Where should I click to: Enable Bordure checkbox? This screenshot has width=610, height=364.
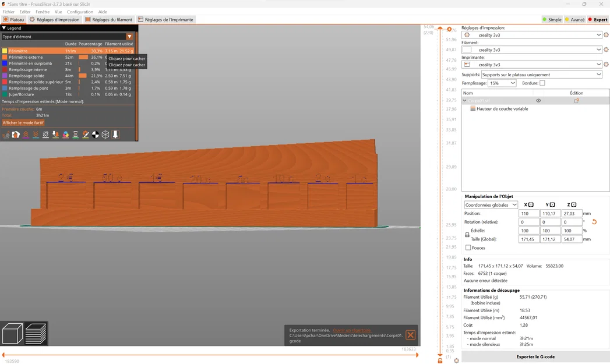(542, 83)
